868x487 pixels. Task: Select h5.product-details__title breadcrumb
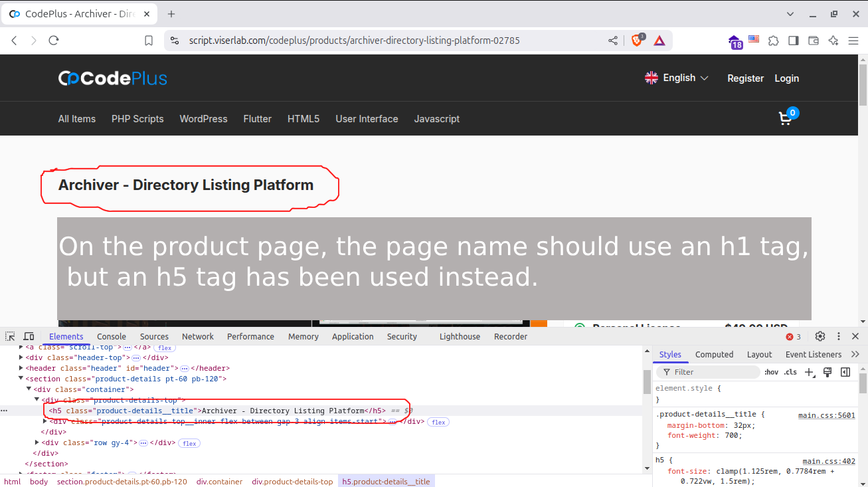pyautogui.click(x=386, y=482)
